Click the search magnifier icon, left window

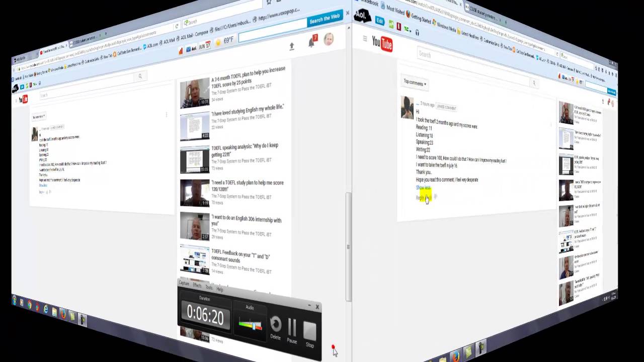140,76
